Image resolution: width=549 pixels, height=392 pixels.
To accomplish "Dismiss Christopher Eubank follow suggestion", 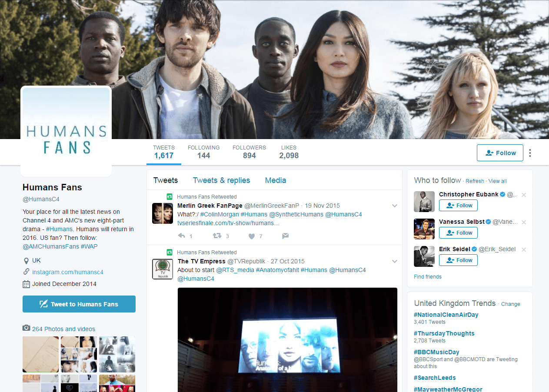I will click(524, 195).
